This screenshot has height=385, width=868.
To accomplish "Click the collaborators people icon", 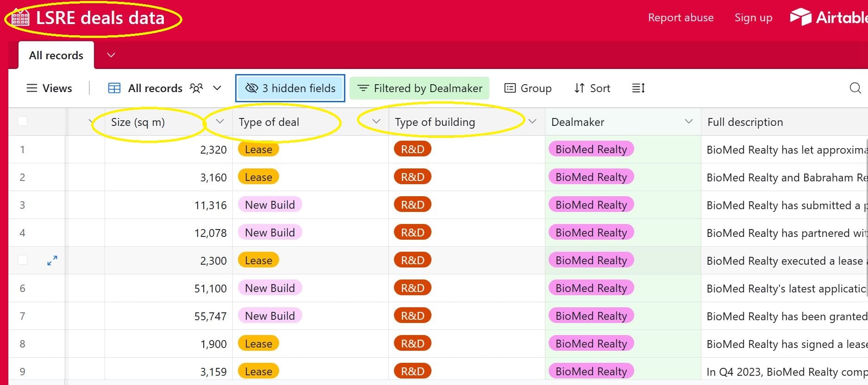I will pyautogui.click(x=196, y=88).
